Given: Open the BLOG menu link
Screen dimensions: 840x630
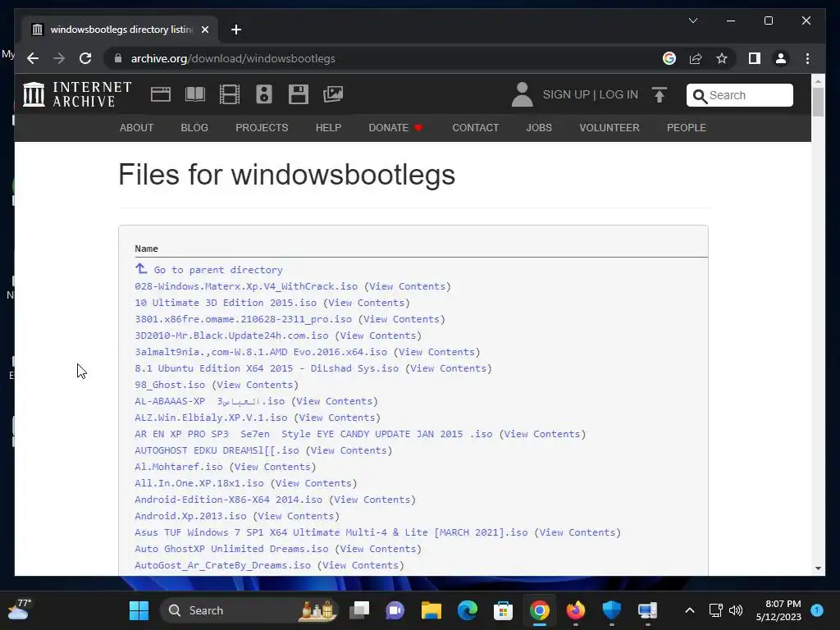Looking at the screenshot, I should click(194, 127).
